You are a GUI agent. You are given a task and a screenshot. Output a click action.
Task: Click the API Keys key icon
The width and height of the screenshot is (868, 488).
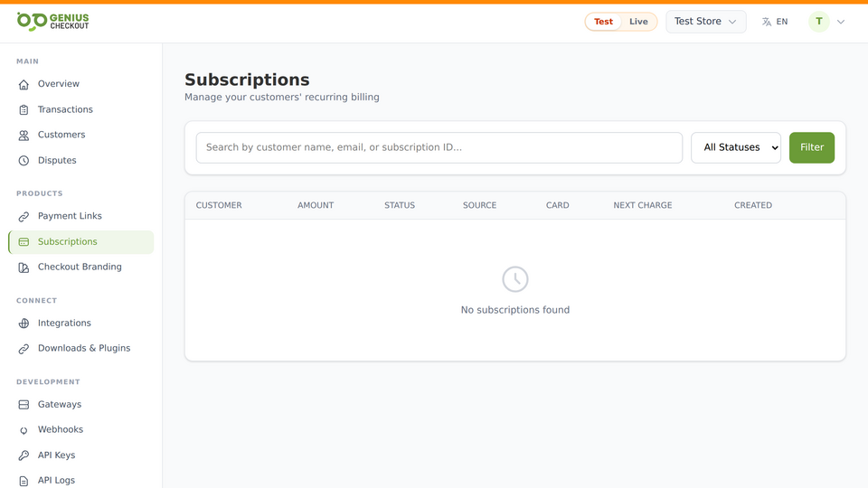24,455
